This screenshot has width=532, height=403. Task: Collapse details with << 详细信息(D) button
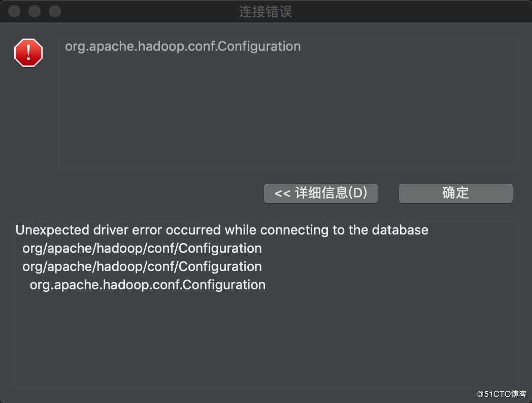pyautogui.click(x=321, y=193)
